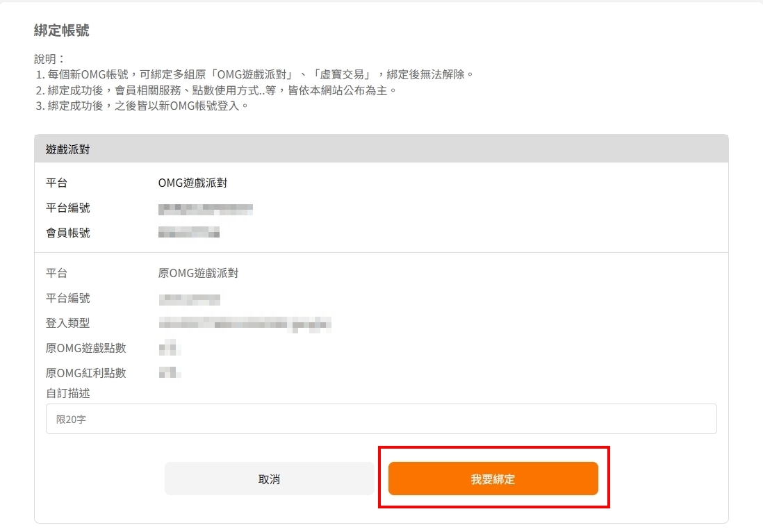Click the blurred 會員帳號 value

[x=189, y=233]
